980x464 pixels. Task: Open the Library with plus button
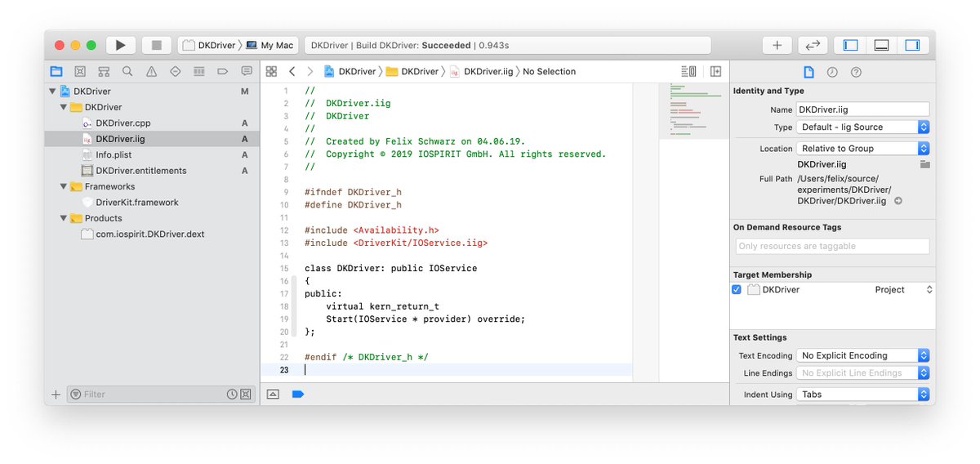click(x=777, y=45)
